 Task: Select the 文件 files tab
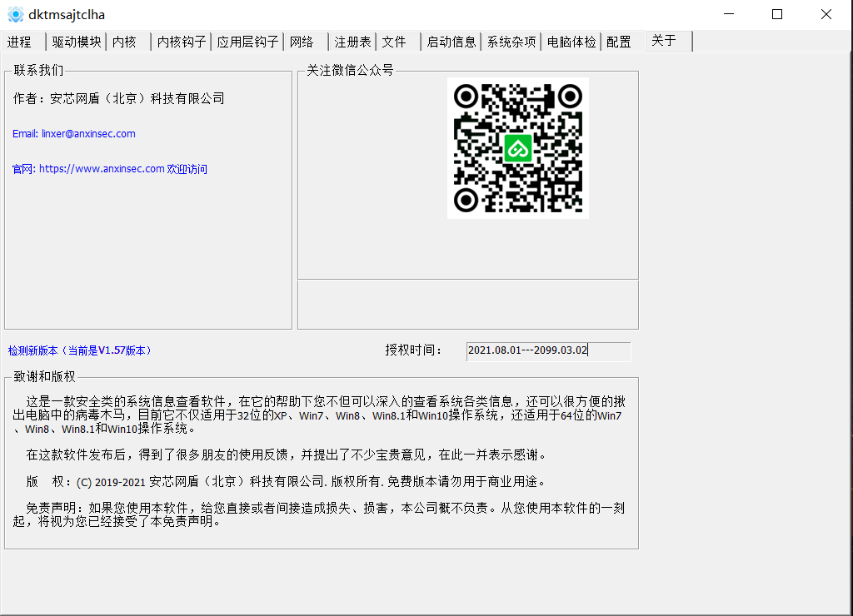coord(396,41)
